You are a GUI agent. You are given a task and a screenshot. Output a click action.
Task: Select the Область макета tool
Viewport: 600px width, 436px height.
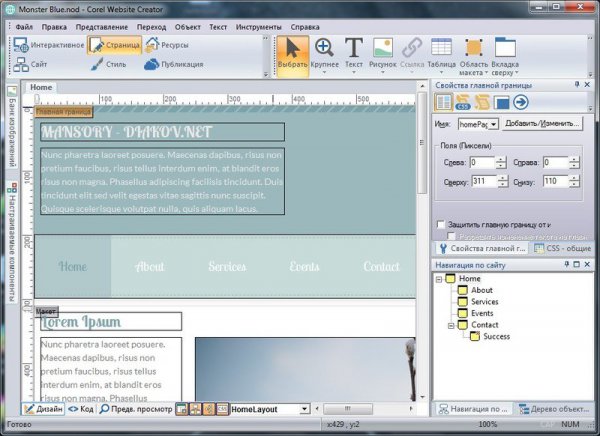point(474,56)
